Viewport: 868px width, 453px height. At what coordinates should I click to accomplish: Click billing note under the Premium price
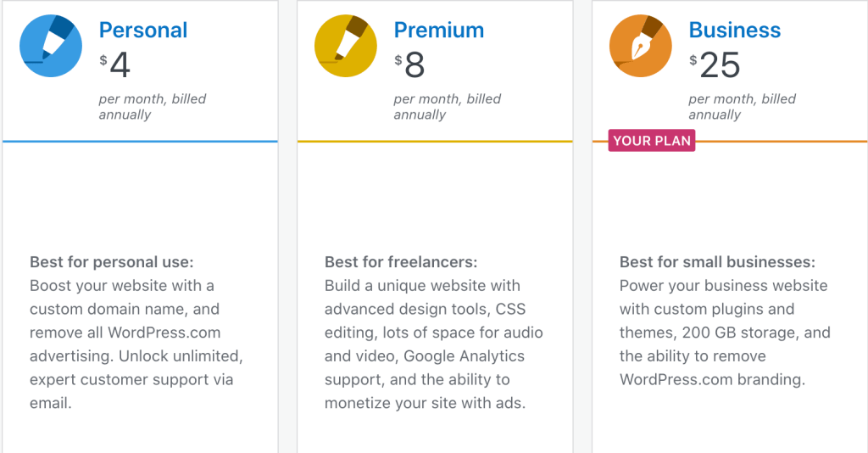click(448, 107)
